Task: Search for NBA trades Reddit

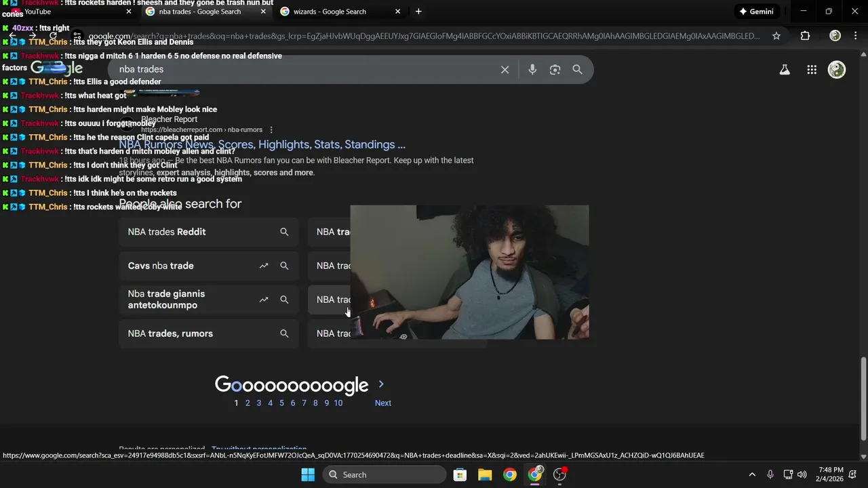Action: pyautogui.click(x=209, y=232)
